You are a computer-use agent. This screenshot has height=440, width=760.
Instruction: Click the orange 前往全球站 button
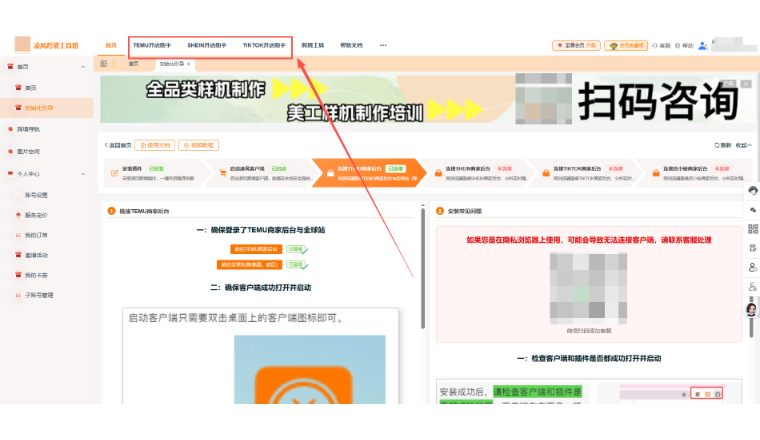(x=249, y=265)
